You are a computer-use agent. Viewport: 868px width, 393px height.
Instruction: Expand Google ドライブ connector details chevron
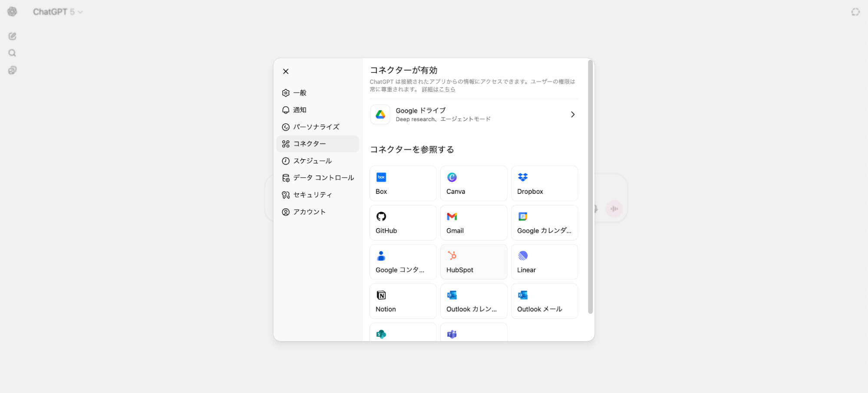tap(572, 115)
